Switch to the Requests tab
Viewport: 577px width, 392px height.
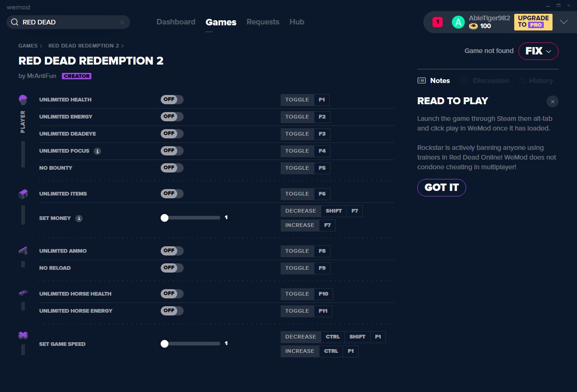(263, 22)
